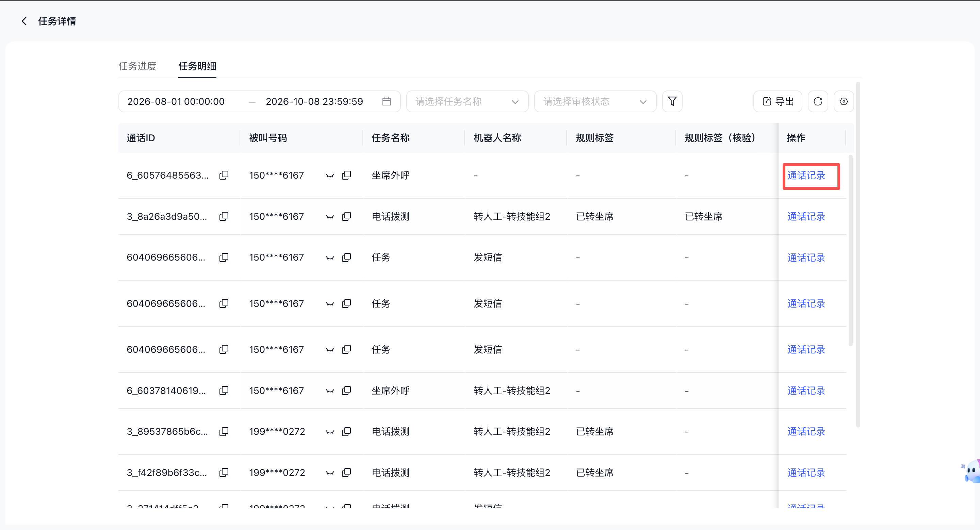This screenshot has height=530, width=980.
Task: Switch to the 任务进度 tab
Action: (x=137, y=66)
